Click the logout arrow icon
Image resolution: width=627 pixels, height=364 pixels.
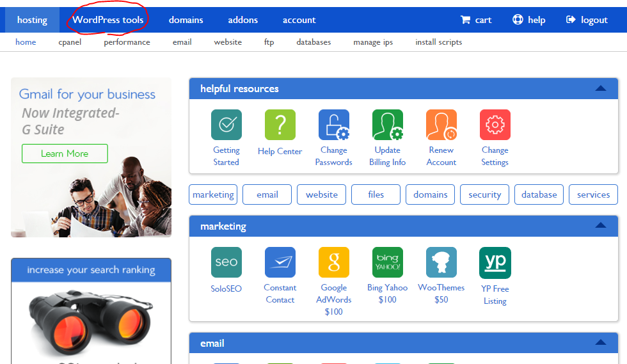point(571,19)
